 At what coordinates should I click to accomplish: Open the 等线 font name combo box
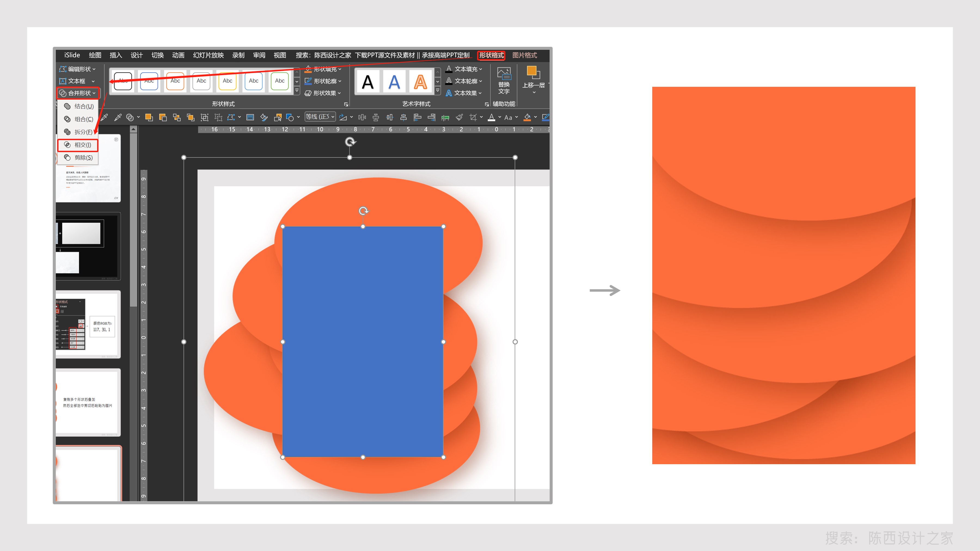click(x=320, y=117)
